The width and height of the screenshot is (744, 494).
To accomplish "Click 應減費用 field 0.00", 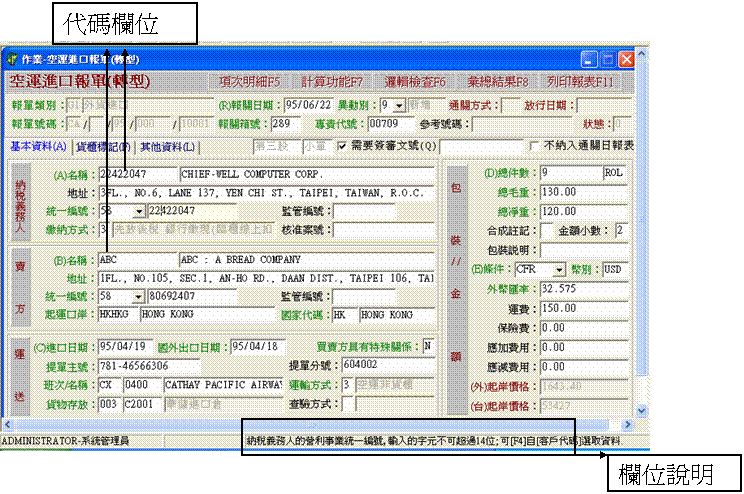I will 584,367.
